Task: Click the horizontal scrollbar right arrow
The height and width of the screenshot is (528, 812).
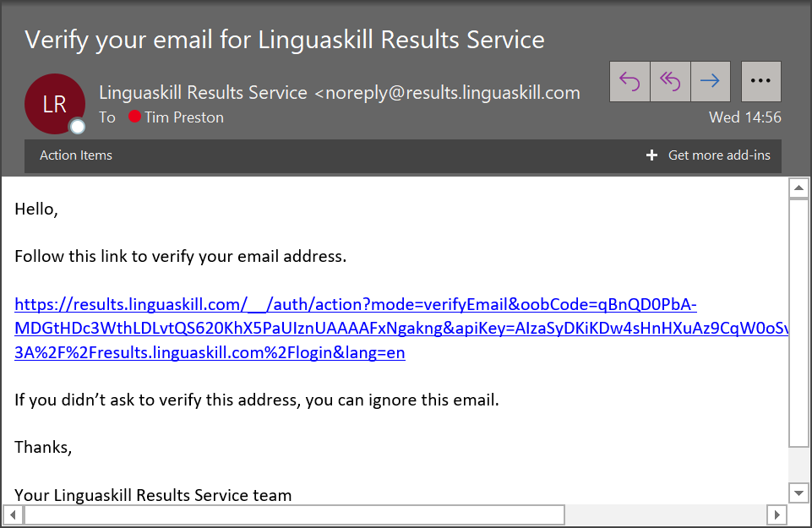Action: [x=777, y=515]
